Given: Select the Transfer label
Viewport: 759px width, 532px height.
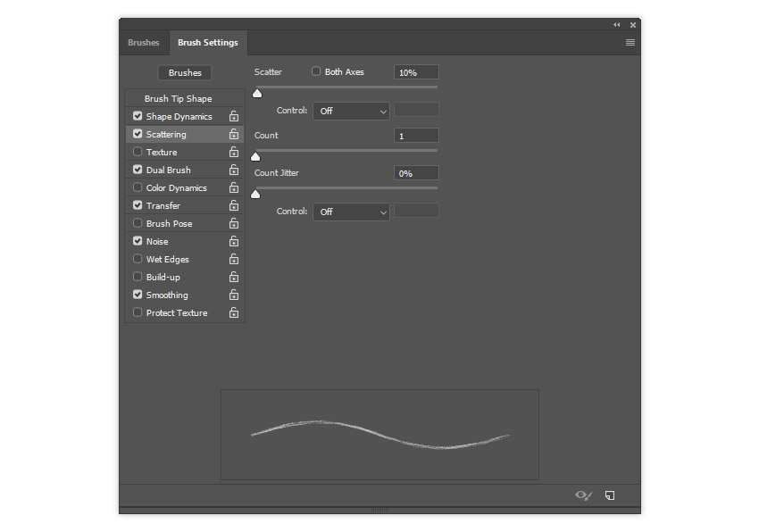Looking at the screenshot, I should coord(163,205).
